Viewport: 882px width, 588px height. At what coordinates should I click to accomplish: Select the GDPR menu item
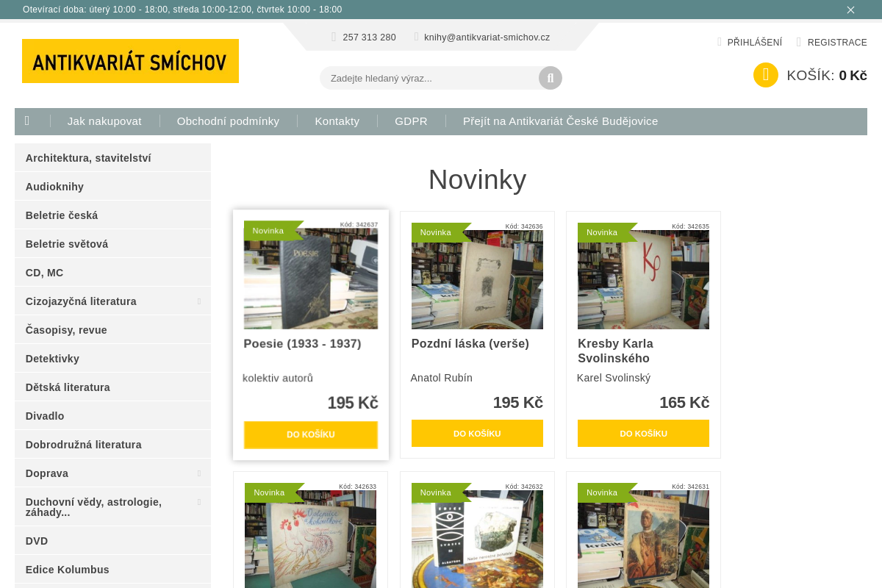411,121
